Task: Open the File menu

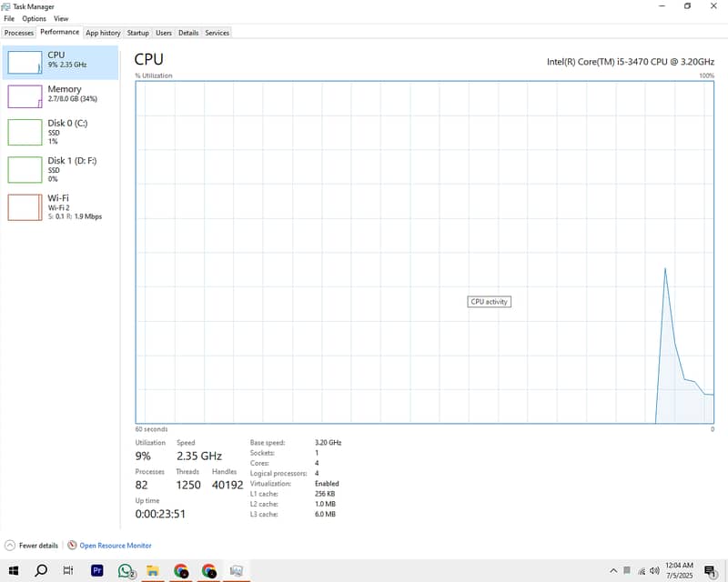Action: point(9,18)
